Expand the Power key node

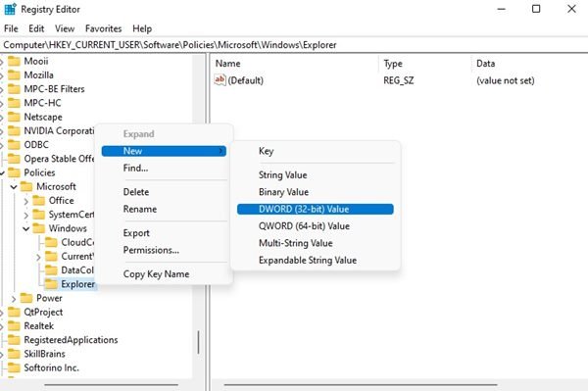(14, 299)
